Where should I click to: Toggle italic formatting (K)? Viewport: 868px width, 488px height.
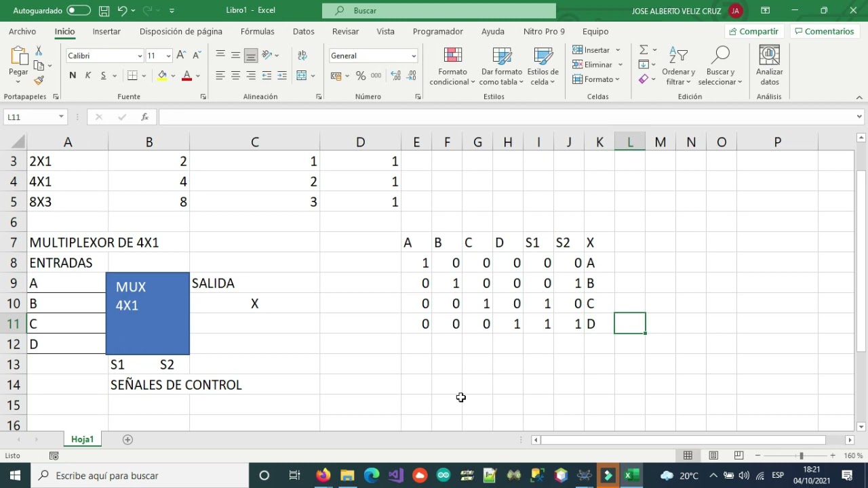pos(88,75)
